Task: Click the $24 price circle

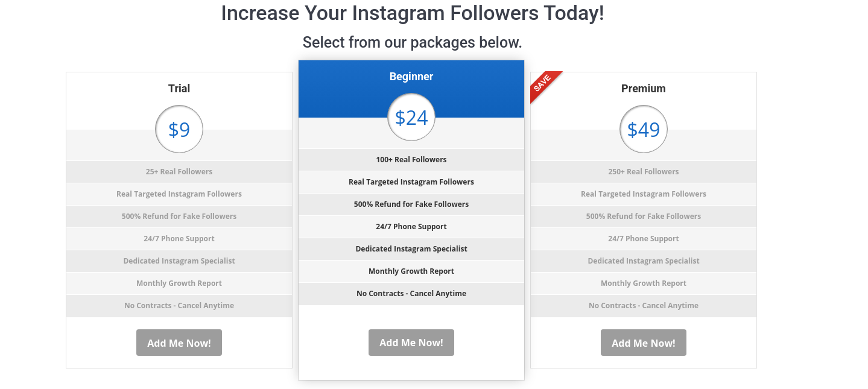Action: (x=411, y=117)
